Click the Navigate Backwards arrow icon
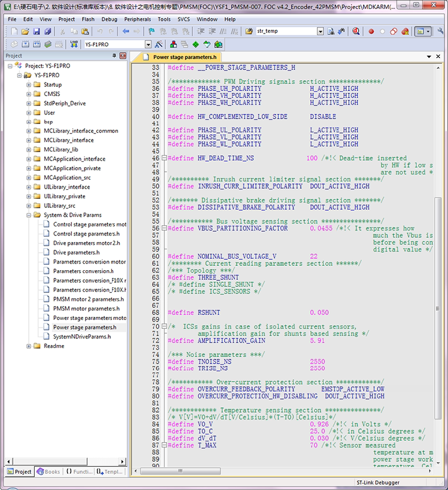The image size is (448, 490). click(x=126, y=31)
